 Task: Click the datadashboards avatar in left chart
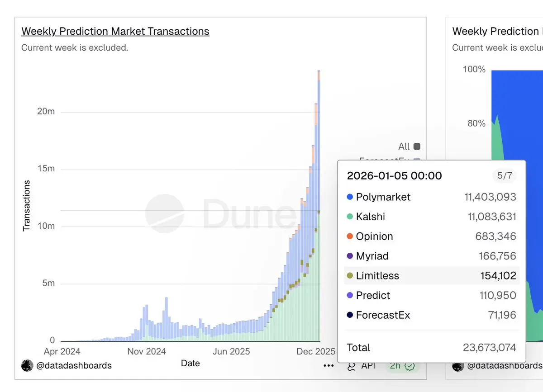27,365
